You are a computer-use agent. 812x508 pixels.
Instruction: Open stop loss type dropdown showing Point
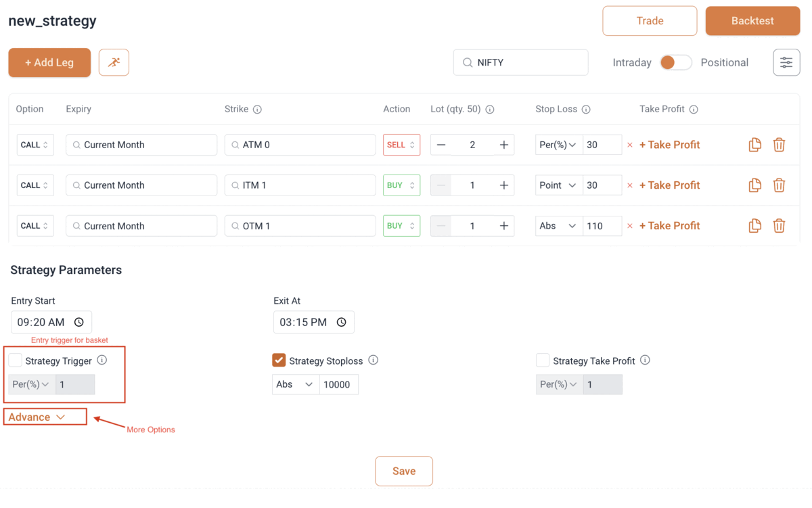click(x=558, y=185)
